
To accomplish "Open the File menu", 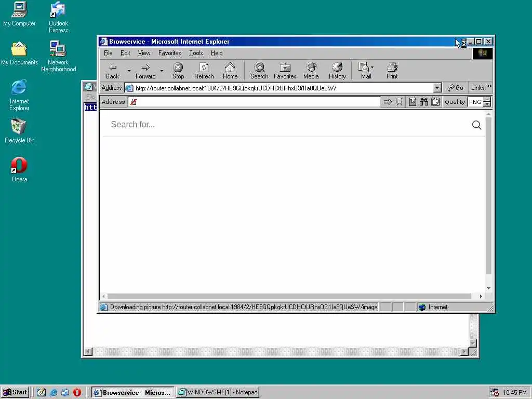I will point(108,53).
